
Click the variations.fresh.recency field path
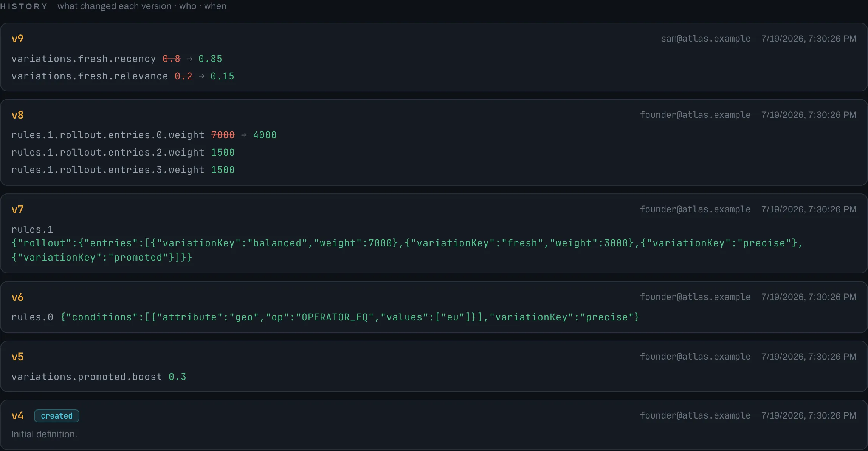coord(84,59)
